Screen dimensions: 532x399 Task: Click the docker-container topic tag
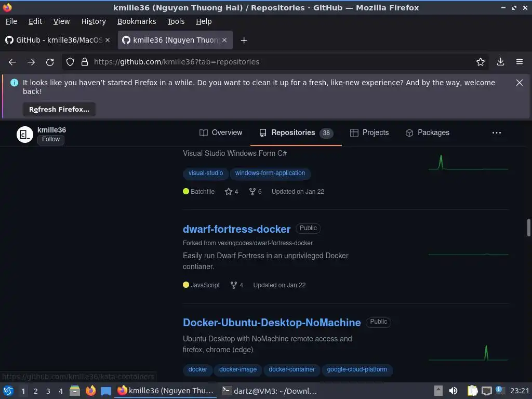point(292,369)
